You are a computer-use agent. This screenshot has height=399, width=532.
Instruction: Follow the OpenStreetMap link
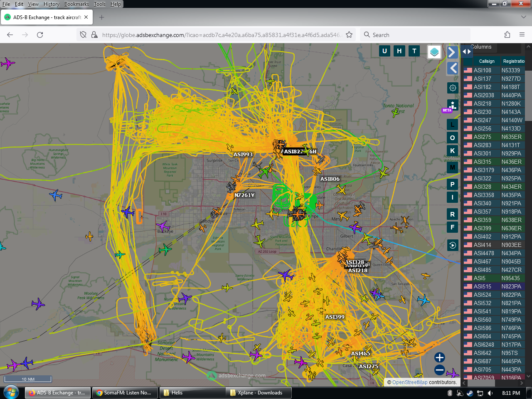[410, 382]
